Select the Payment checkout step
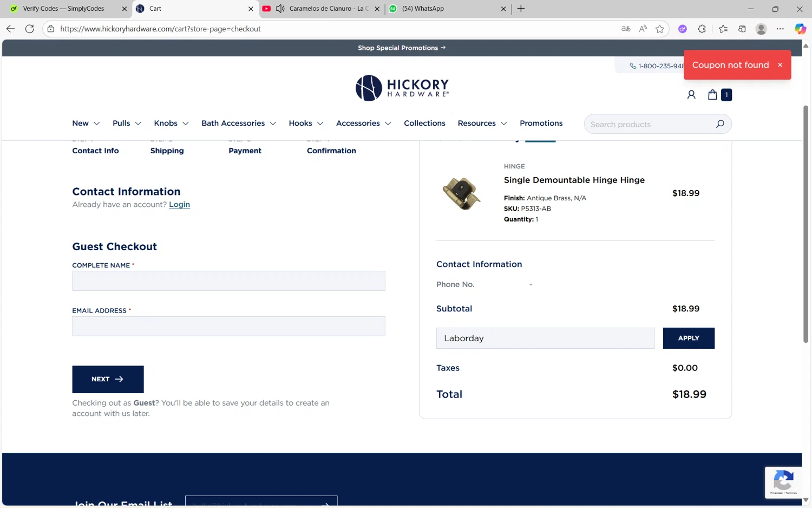This screenshot has height=508, width=812. pos(245,151)
